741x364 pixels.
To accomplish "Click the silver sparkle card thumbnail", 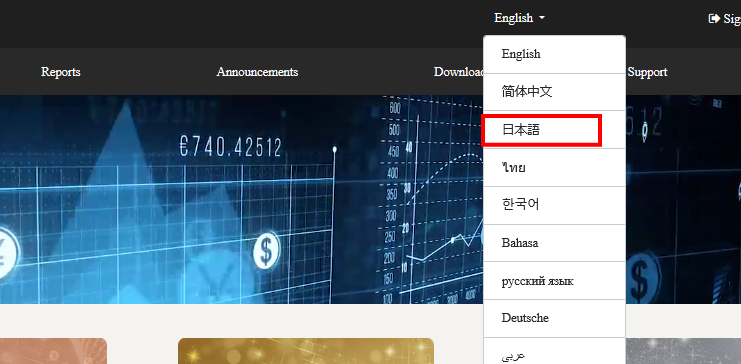I will 683,351.
